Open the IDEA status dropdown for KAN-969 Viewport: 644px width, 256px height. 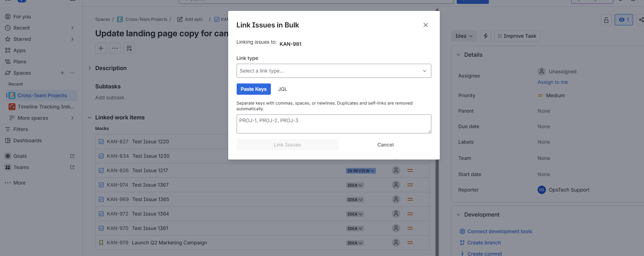(355, 200)
